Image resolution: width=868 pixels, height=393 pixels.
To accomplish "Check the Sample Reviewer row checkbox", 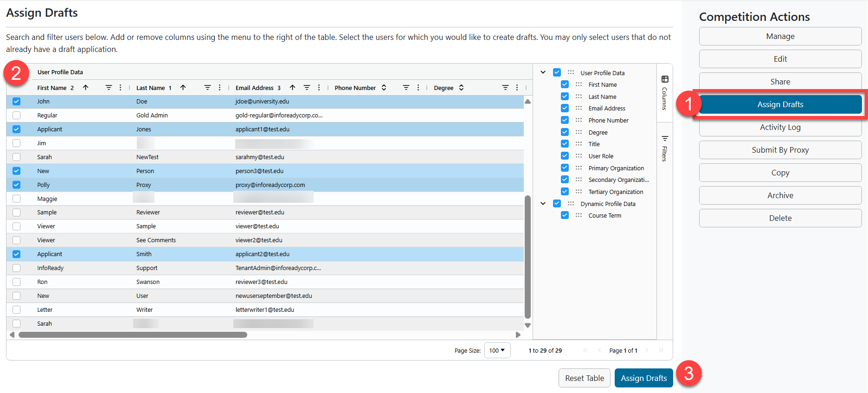I will click(17, 212).
